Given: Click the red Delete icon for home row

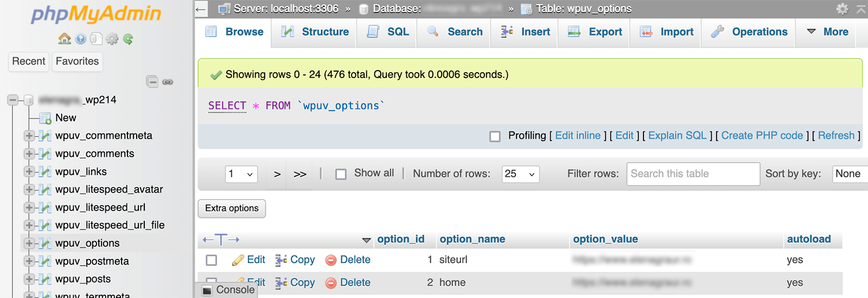Looking at the screenshot, I should coord(331,283).
